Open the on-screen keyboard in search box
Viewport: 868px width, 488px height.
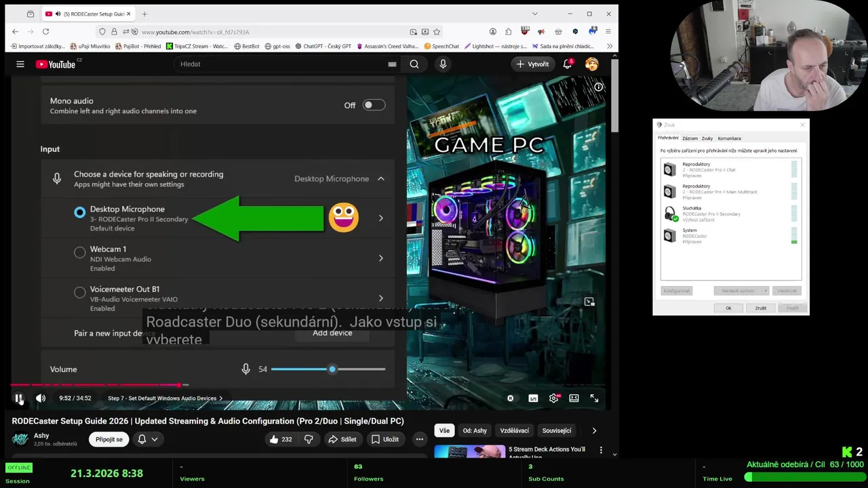pos(392,64)
